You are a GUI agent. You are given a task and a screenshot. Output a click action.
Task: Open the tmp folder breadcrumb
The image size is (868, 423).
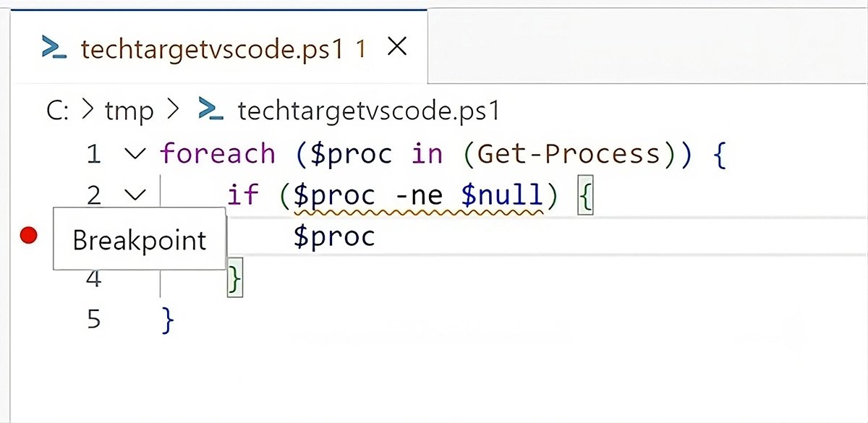129,111
